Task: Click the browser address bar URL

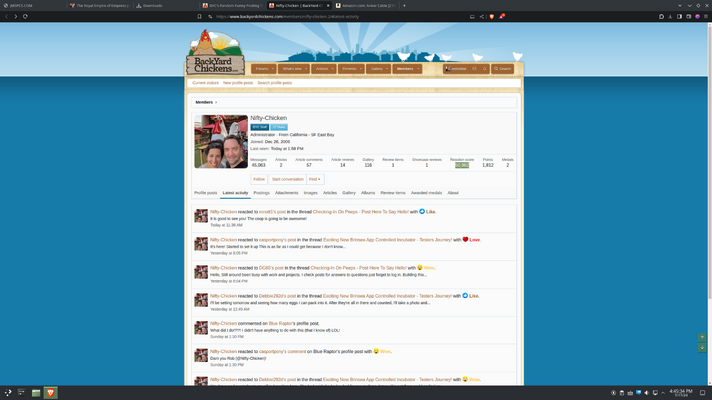Action: [287, 16]
